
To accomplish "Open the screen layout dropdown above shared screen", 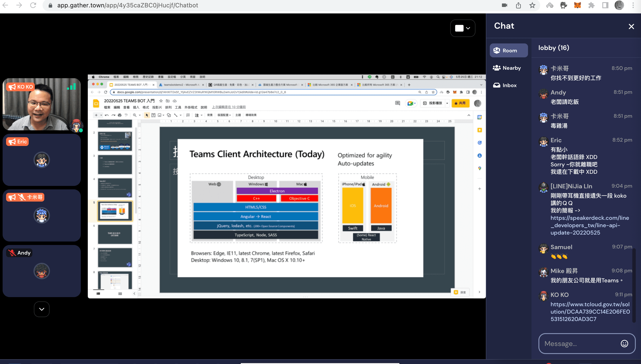I will (x=463, y=28).
